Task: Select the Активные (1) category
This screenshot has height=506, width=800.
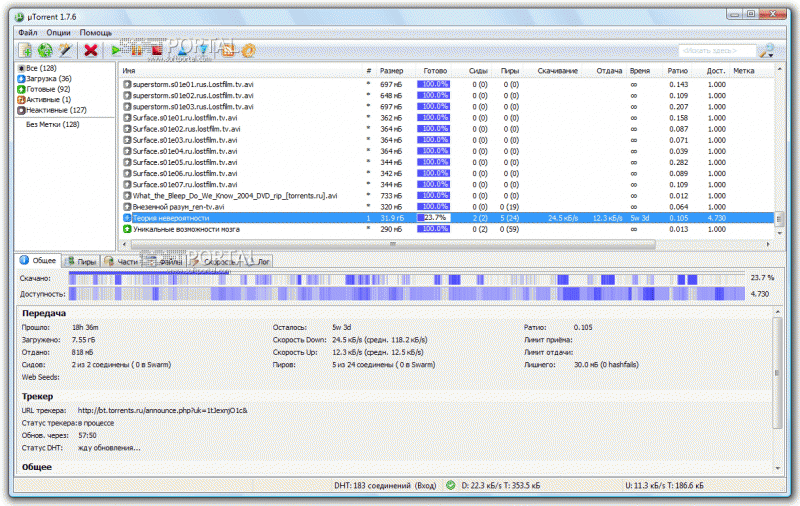Action: [44, 99]
